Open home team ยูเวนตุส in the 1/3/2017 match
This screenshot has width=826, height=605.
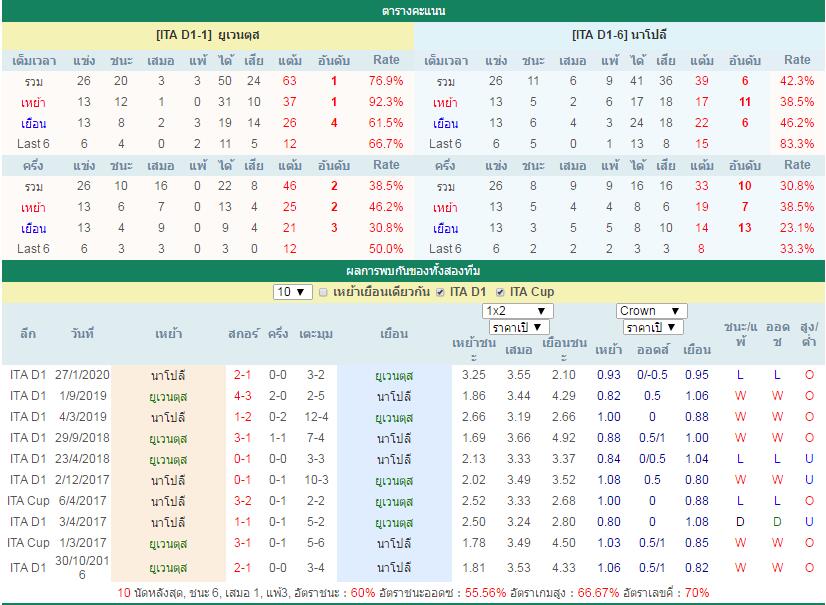tap(168, 543)
